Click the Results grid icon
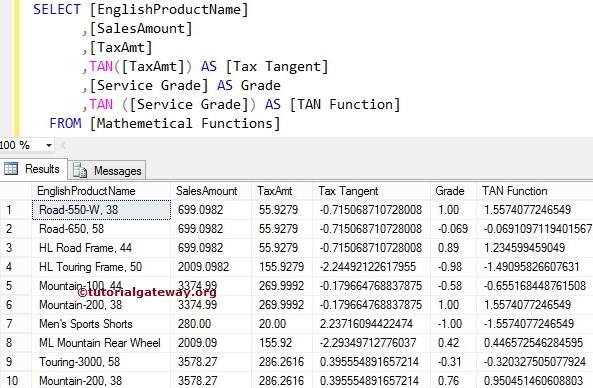 (11, 168)
